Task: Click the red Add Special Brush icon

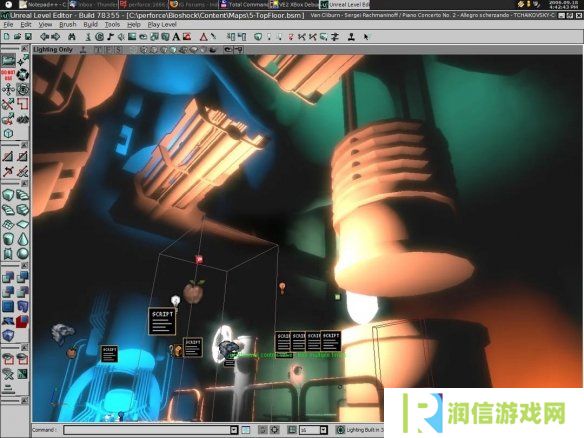Action: point(22,321)
